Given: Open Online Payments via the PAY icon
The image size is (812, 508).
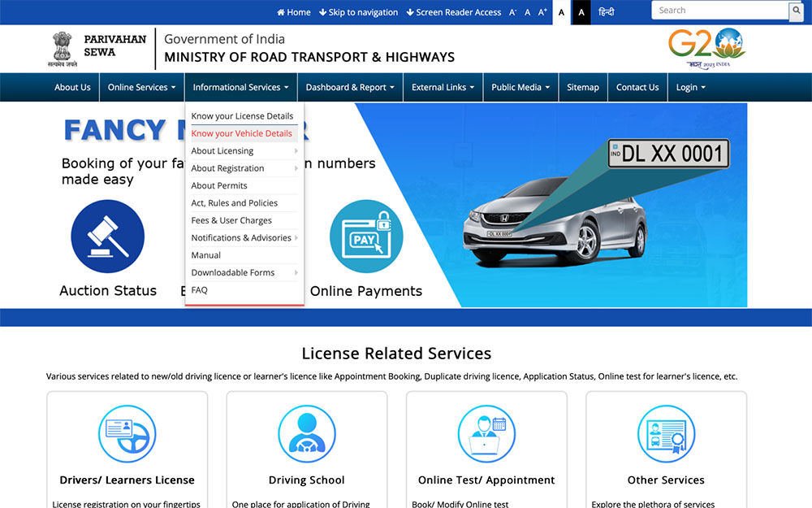Looking at the screenshot, I should 366,236.
